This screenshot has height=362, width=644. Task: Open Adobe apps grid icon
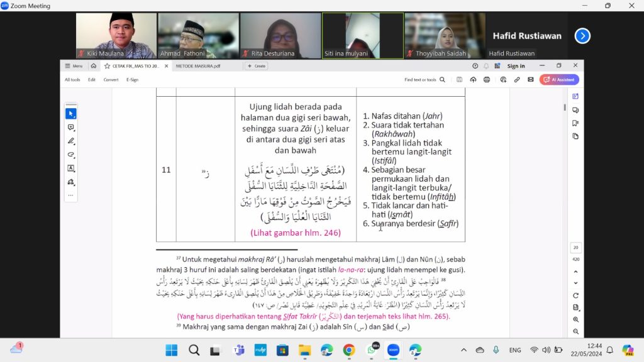(497, 65)
